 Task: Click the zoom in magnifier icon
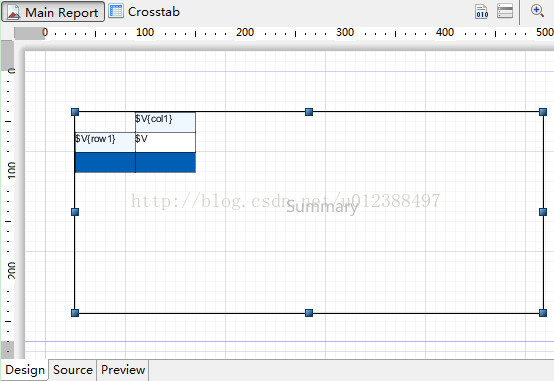pyautogui.click(x=537, y=11)
